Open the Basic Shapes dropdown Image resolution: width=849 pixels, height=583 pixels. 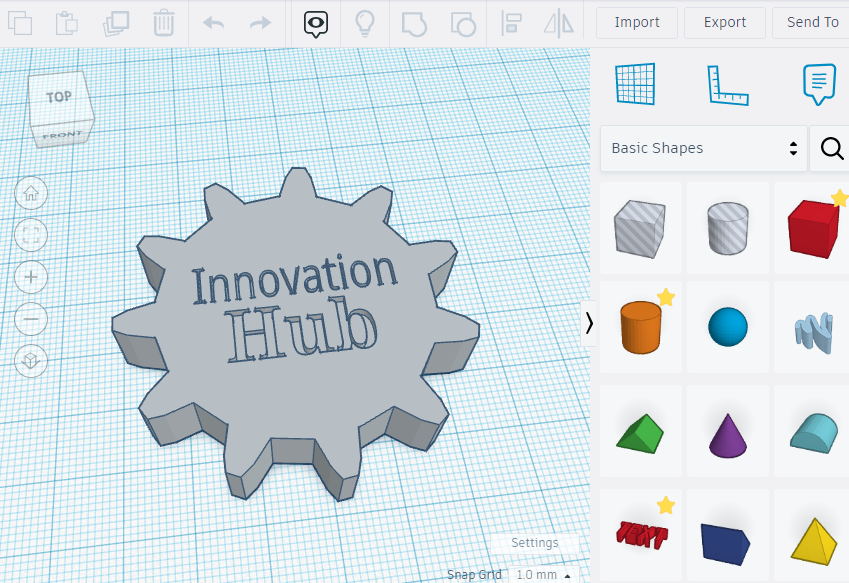coord(703,148)
